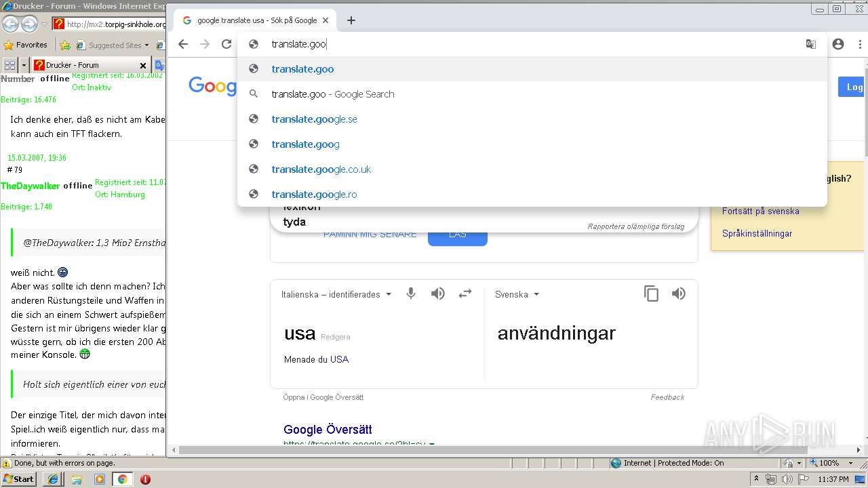Show hidden system tray icons
The height and width of the screenshot is (488, 868).
[x=757, y=479]
